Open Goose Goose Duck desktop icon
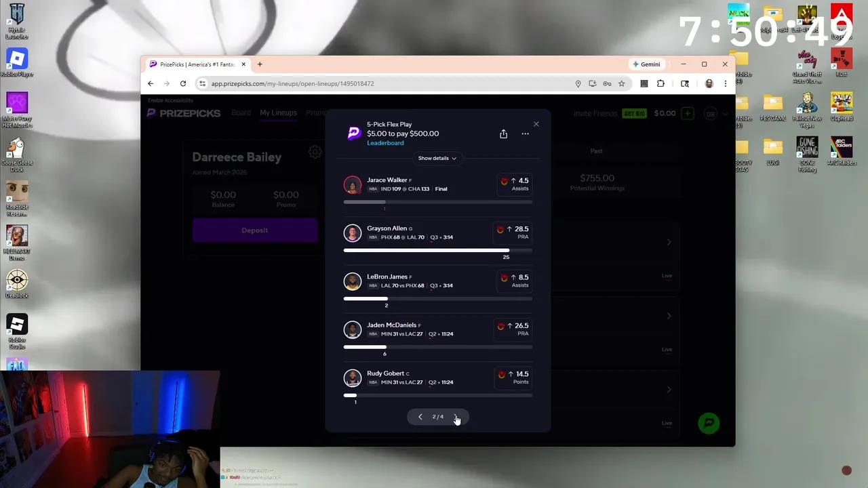 16,155
